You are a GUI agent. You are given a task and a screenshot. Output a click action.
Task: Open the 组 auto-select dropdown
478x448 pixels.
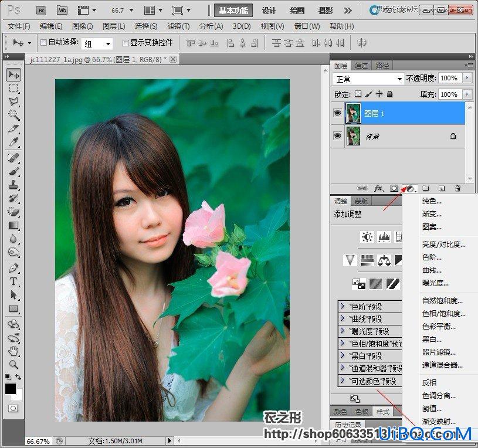[x=97, y=43]
